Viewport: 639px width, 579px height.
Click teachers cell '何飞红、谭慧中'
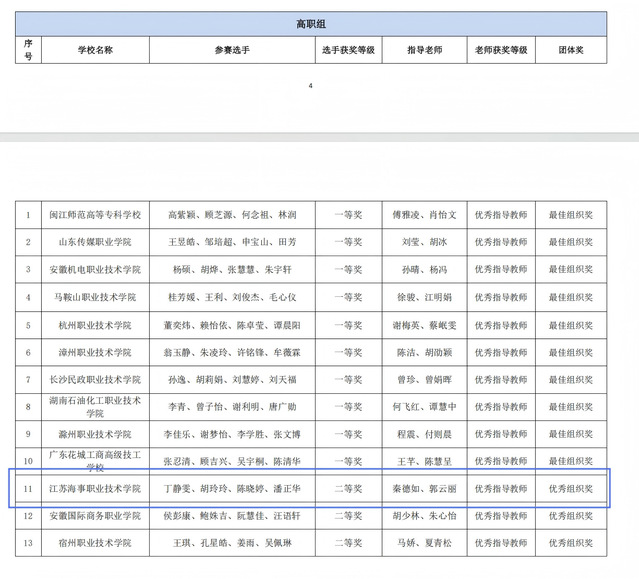[x=425, y=407]
